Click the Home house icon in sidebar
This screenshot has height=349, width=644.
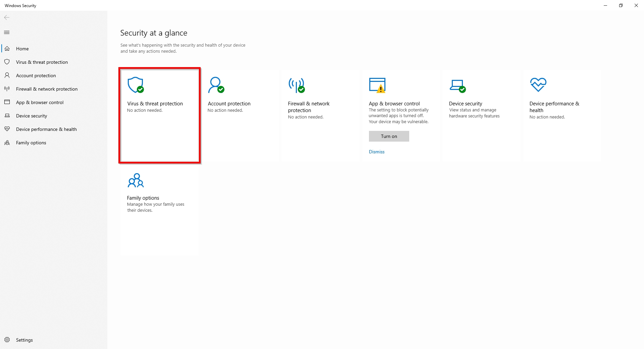click(7, 49)
